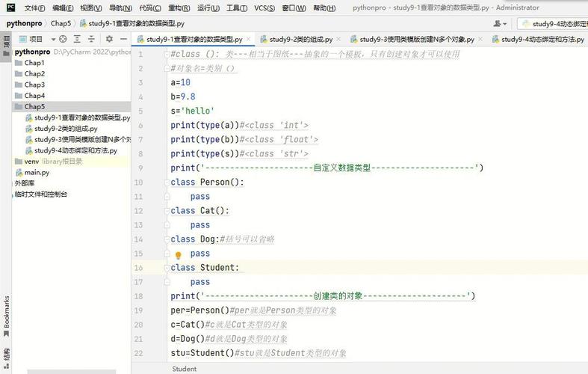
Task: Collapse class Person fold marker at line 10
Action: point(167,183)
